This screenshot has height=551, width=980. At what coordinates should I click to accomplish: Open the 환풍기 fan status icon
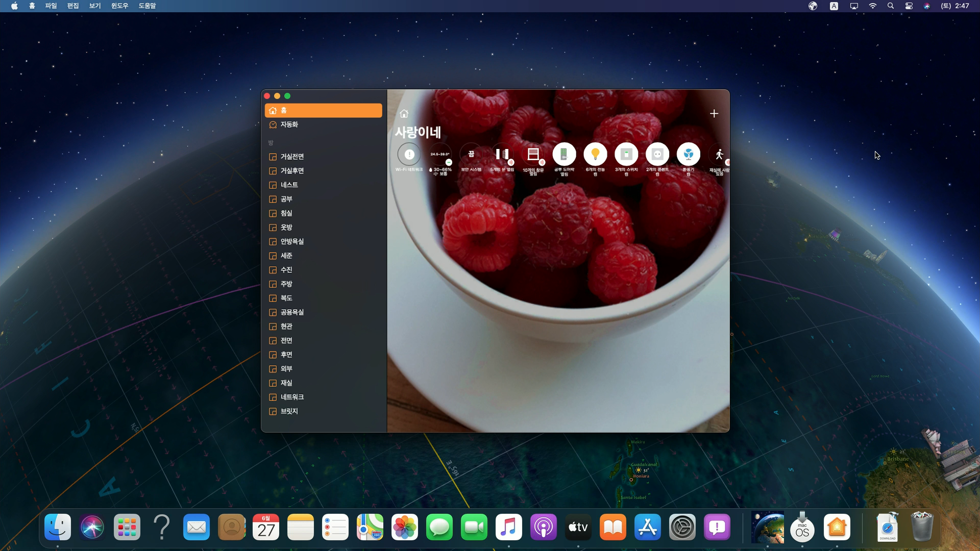688,154
